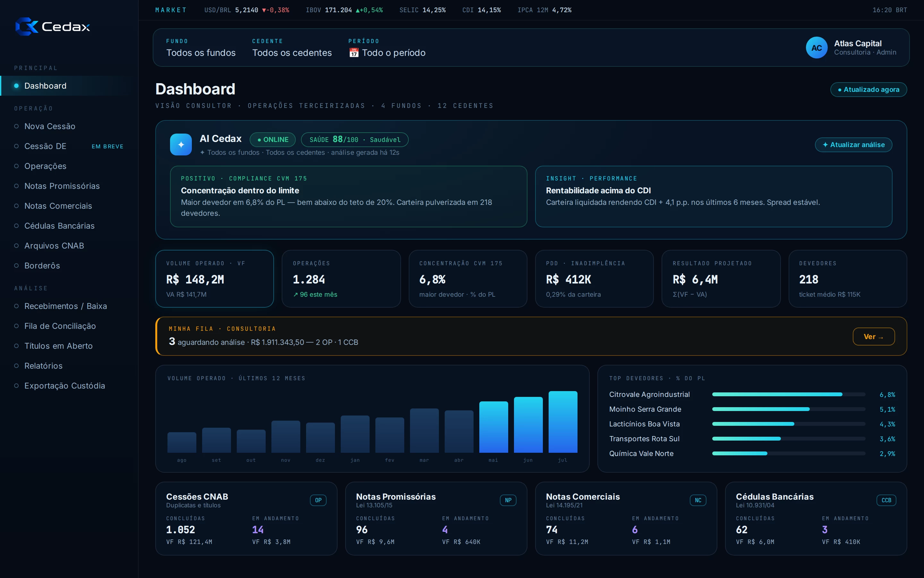Click the CCB badge on Cédulas Bancárias card
Screen dimensions: 924x578
pyautogui.click(x=886, y=500)
